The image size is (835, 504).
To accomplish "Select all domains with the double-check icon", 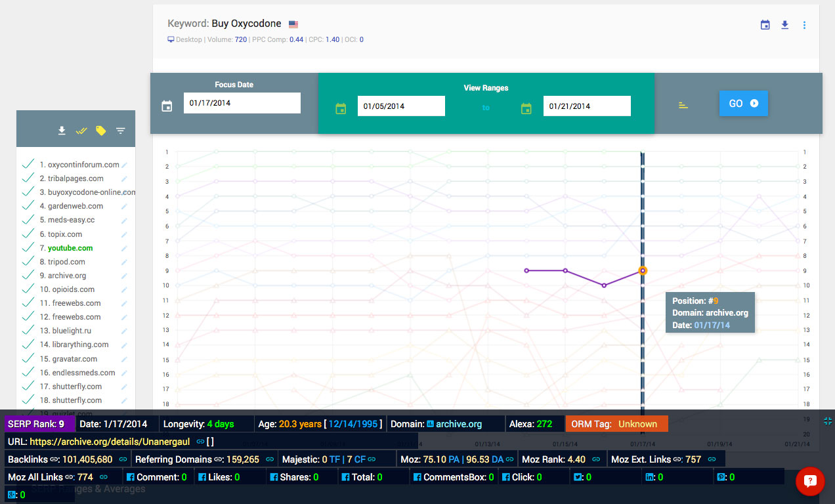I will [x=81, y=131].
